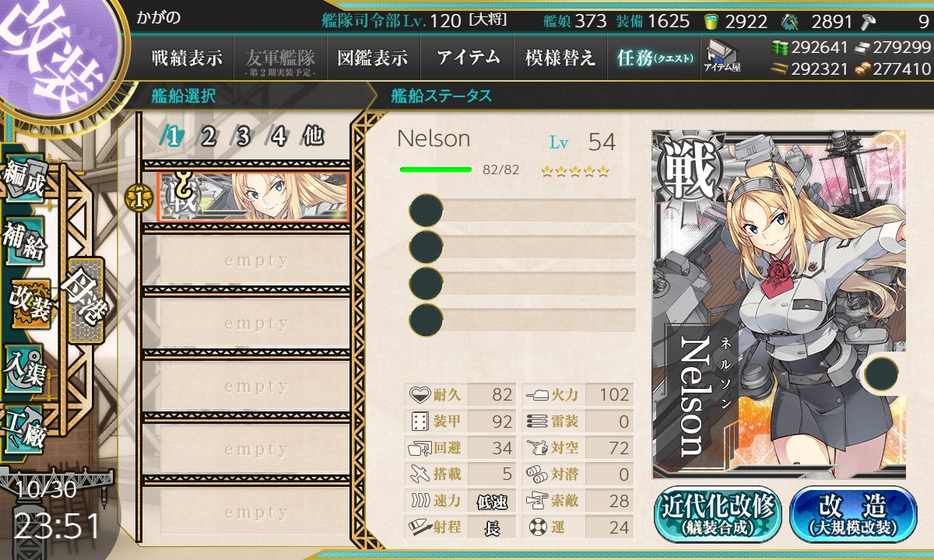Open the 模様替え furniture change menu
The height and width of the screenshot is (560, 934).
[560, 58]
